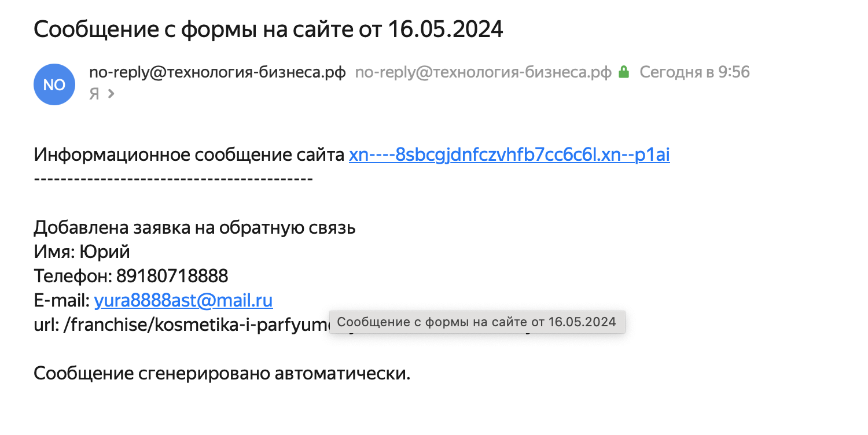Screen dimensions: 868x435
Task: Click the "Сегодня в 9:56" timestamp
Action: (694, 72)
